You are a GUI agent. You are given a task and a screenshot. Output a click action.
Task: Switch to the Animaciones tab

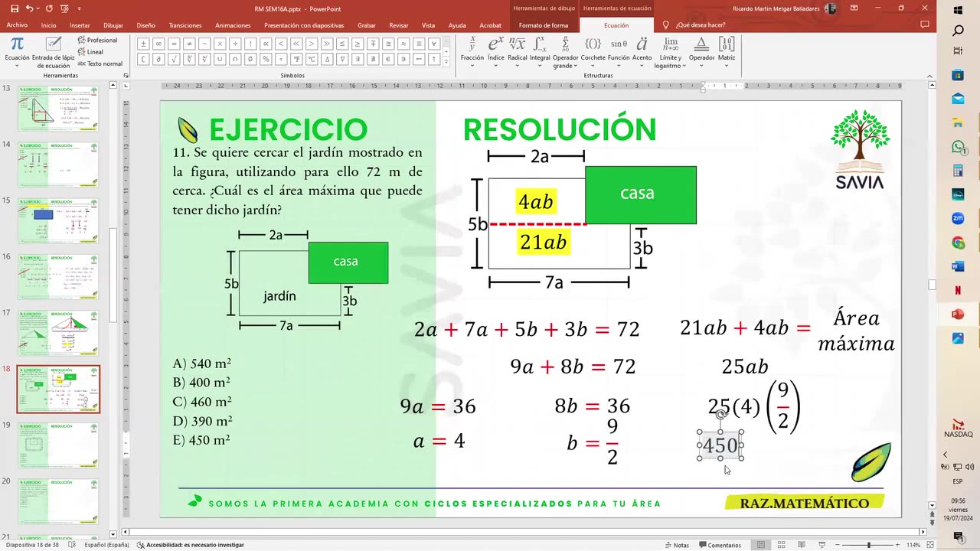233,25
